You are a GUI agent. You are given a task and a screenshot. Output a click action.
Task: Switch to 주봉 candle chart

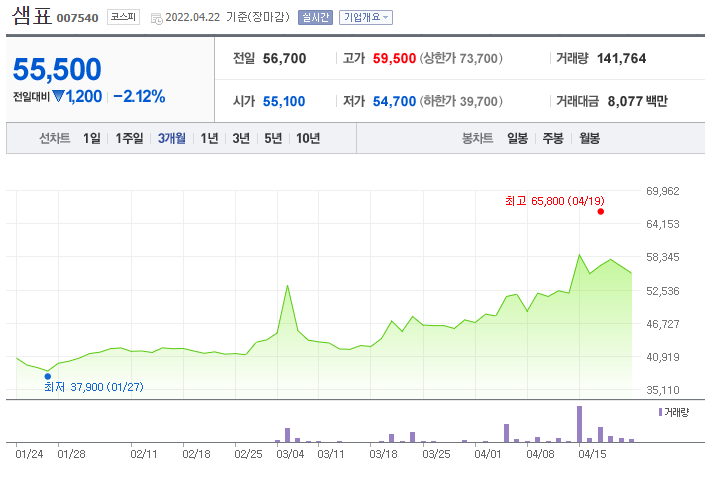tap(553, 138)
